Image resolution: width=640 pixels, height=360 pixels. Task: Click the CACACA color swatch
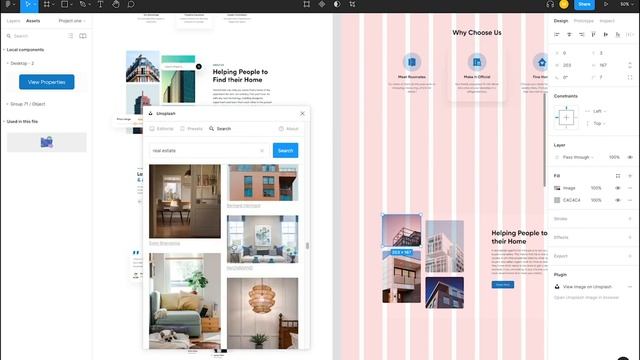pos(557,200)
